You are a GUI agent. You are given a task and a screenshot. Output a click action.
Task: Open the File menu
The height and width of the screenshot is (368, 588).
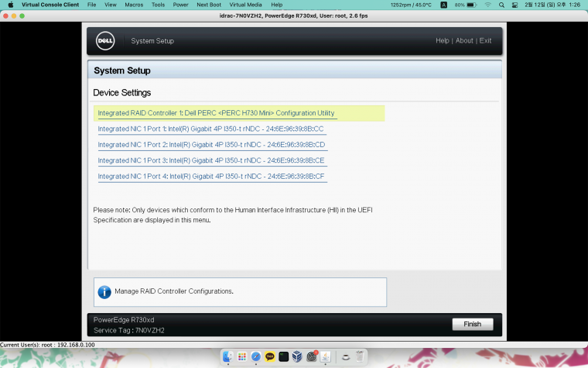coord(91,5)
